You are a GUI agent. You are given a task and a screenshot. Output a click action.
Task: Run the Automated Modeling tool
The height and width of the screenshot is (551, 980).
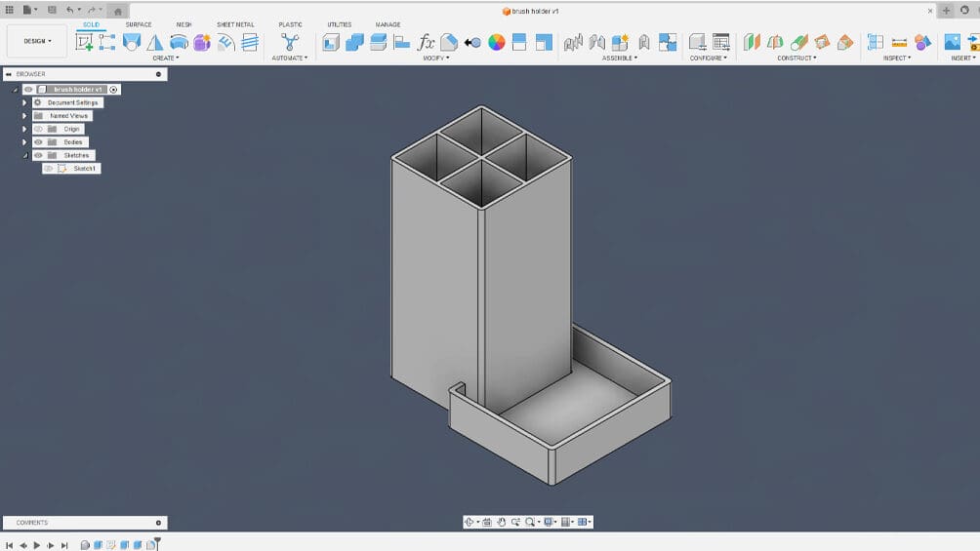pos(289,42)
